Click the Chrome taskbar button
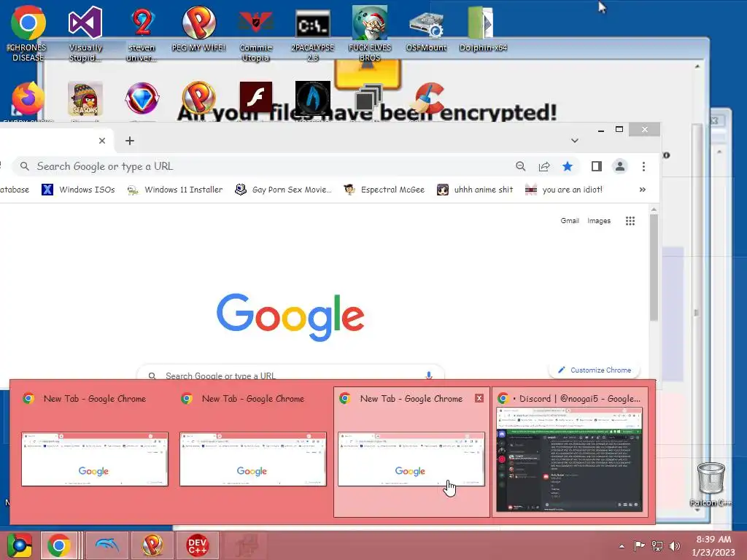Image resolution: width=747 pixels, height=560 pixels. 58,545
